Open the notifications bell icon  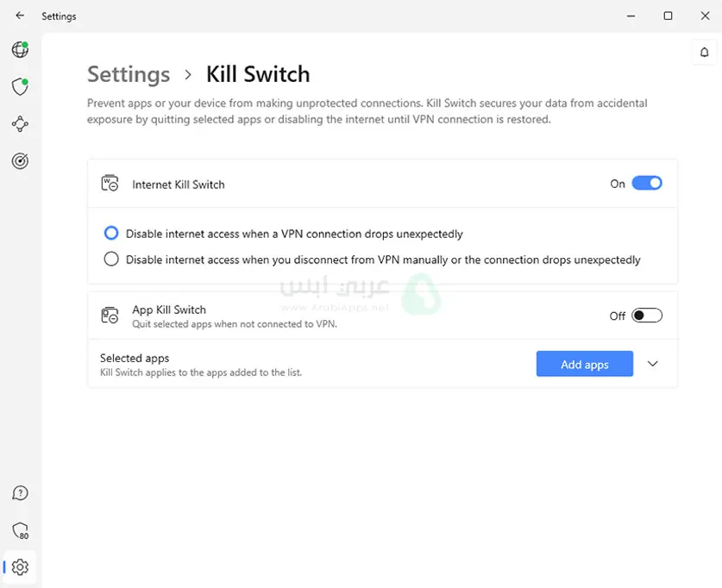704,52
